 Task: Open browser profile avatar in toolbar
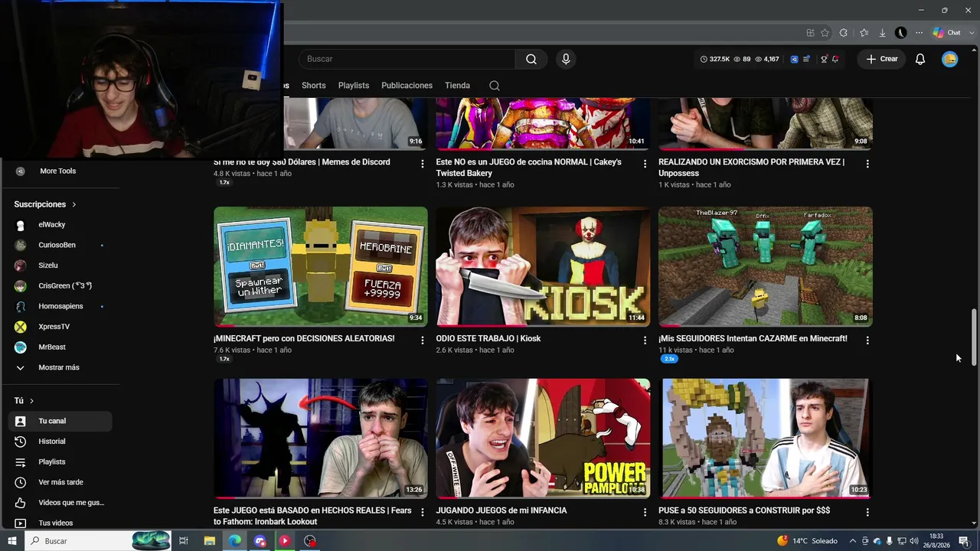point(901,33)
